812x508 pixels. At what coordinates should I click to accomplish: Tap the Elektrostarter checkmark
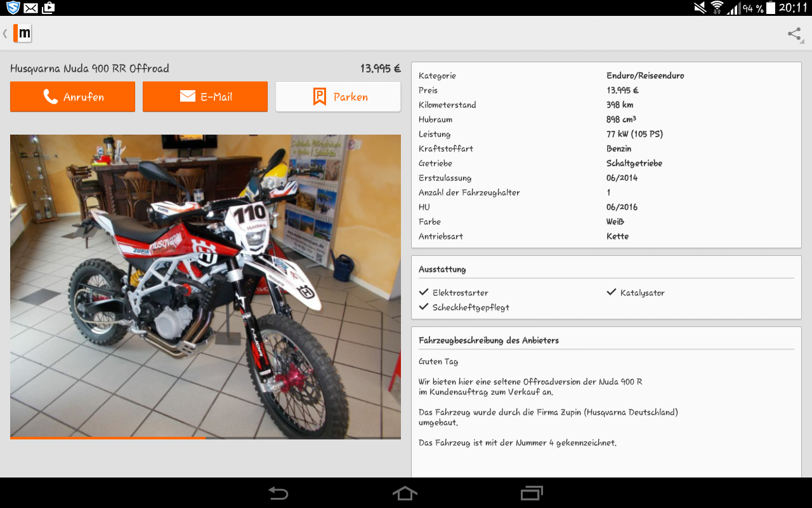(424, 292)
